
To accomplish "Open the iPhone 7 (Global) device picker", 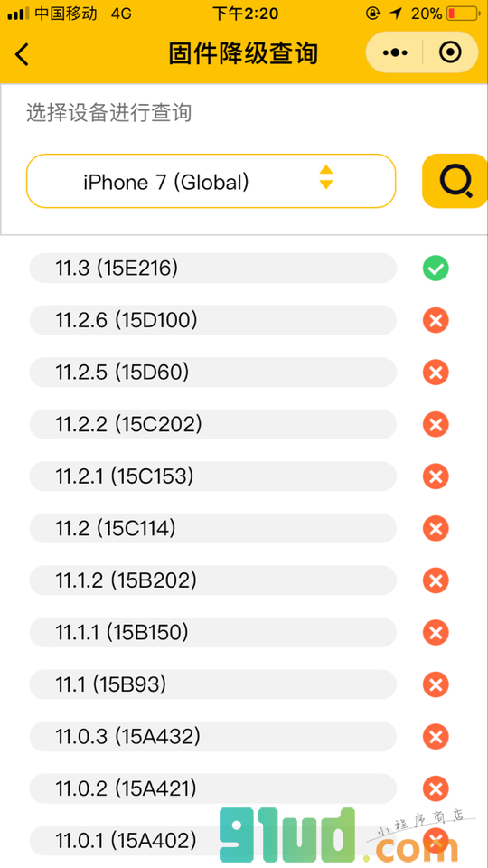I will tap(211, 181).
